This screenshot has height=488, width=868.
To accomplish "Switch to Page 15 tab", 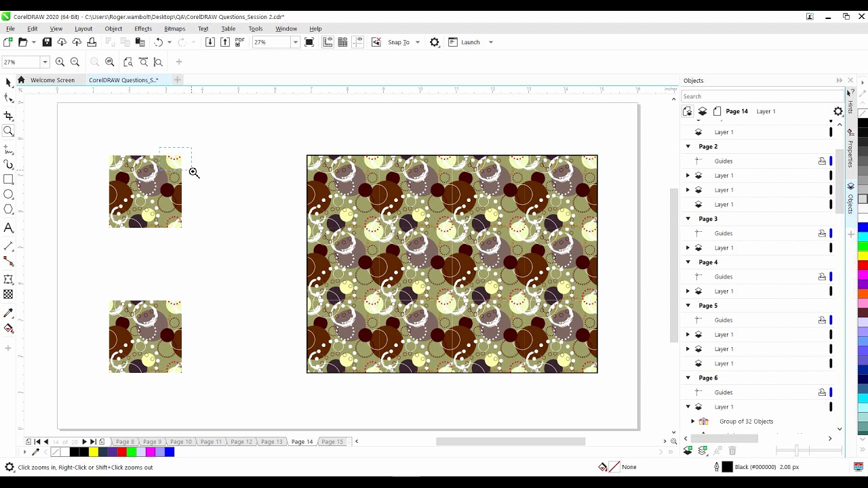I will pyautogui.click(x=332, y=442).
